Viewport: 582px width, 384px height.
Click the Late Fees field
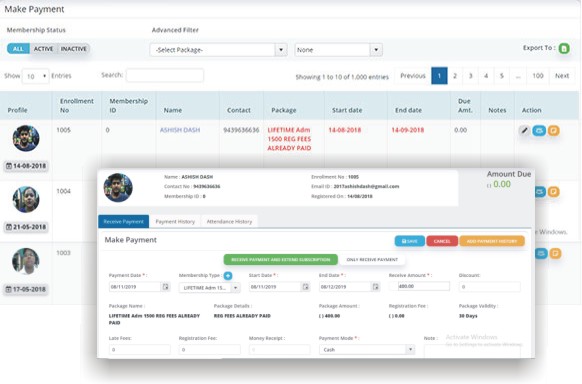[140, 349]
